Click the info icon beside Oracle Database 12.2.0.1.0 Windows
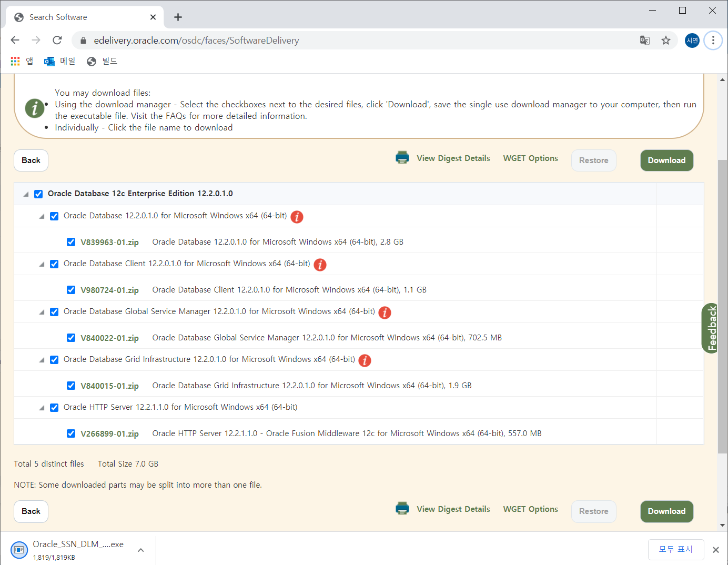The width and height of the screenshot is (728, 565). pos(297,217)
